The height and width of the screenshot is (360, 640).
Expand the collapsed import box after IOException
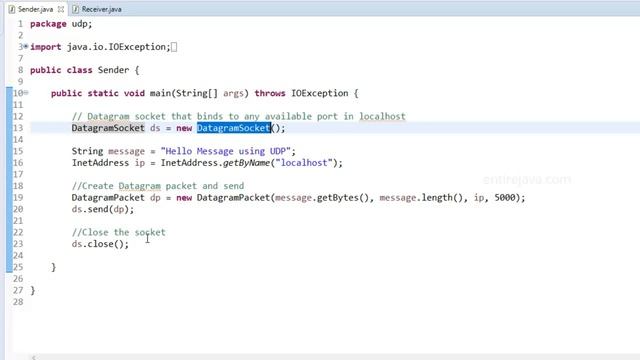[174, 47]
